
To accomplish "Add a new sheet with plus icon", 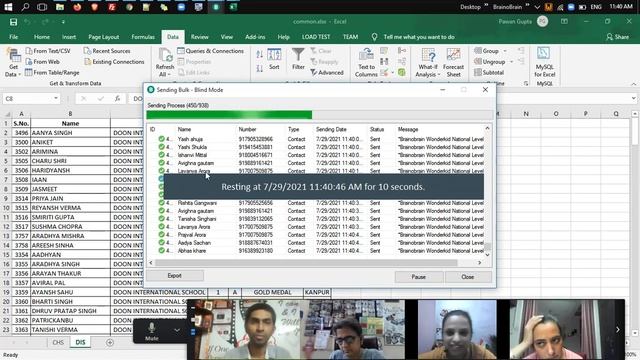I will 109,342.
